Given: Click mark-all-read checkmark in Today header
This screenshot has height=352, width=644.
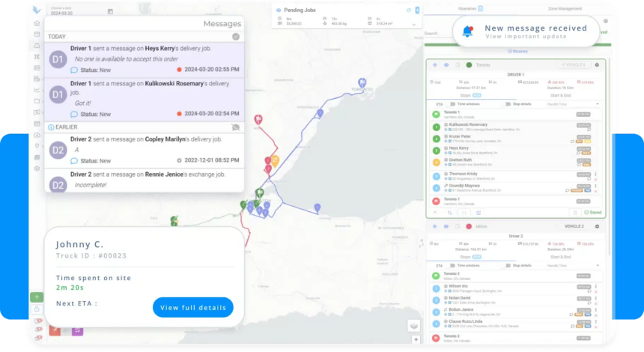Looking at the screenshot, I should pos(236,36).
